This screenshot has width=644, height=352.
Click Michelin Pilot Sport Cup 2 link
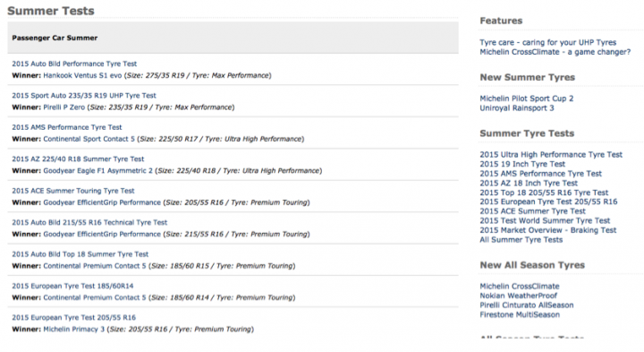pos(527,99)
